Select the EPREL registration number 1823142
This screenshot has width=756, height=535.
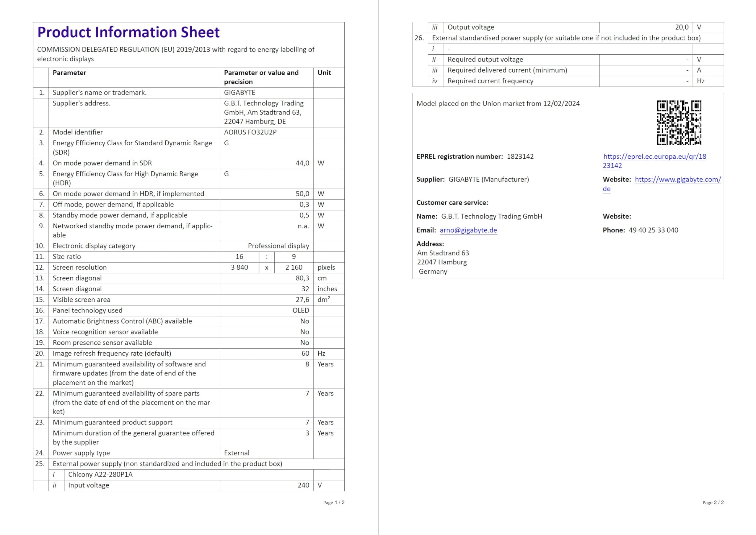pos(520,157)
